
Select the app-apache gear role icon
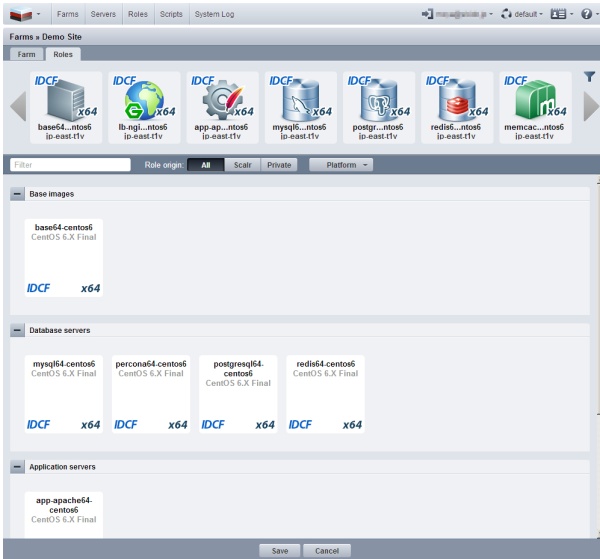[220, 102]
